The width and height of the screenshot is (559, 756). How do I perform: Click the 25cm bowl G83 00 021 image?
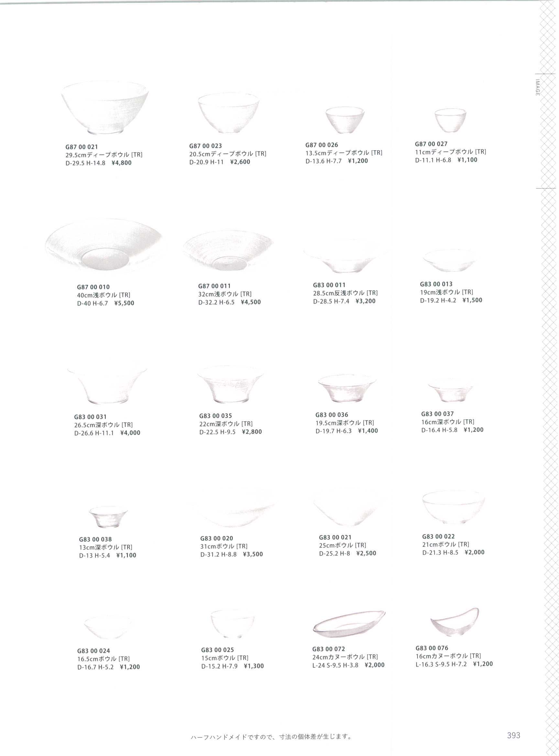[345, 508]
